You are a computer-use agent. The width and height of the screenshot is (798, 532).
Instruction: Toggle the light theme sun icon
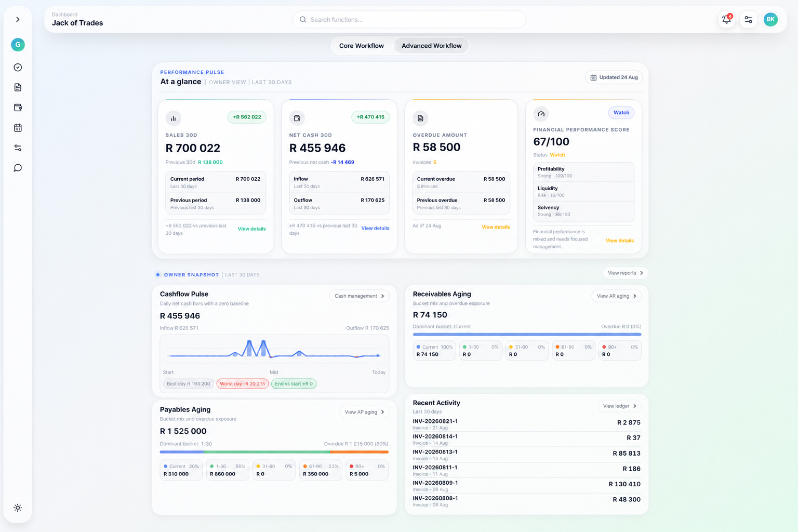(18, 508)
